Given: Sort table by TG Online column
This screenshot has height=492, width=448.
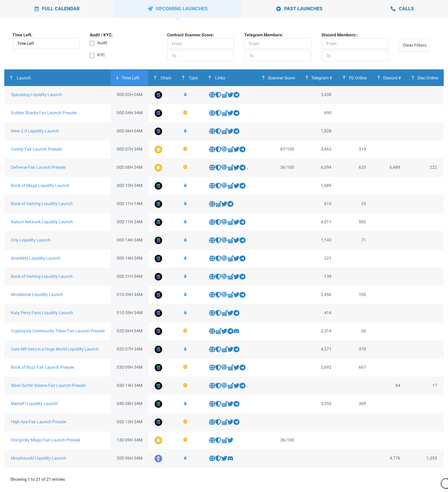Looking at the screenshot, I should pyautogui.click(x=355, y=78).
